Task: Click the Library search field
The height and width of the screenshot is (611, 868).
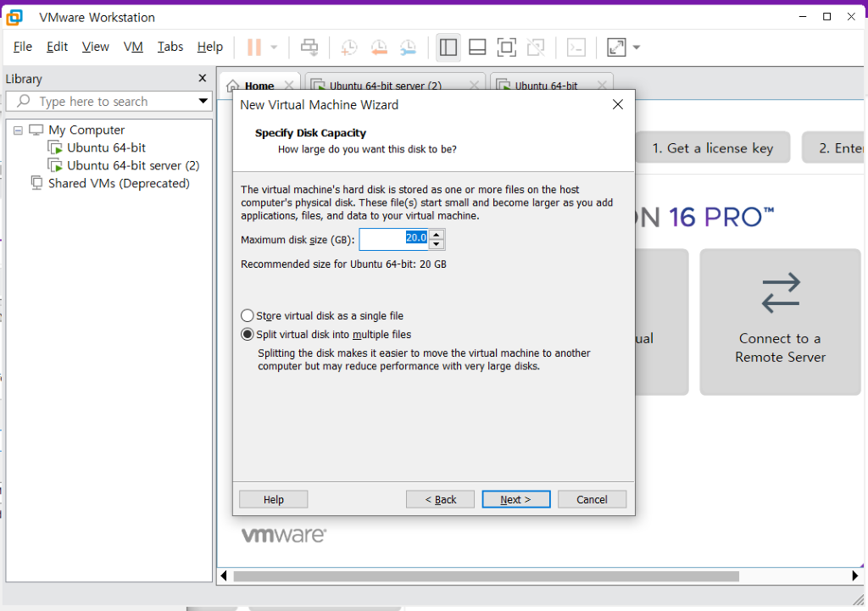Action: (108, 102)
